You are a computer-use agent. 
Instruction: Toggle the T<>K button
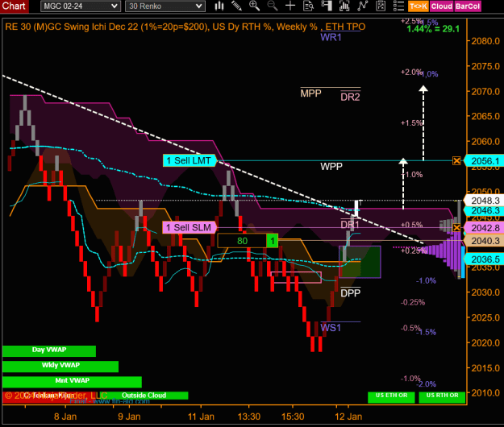tap(419, 6)
